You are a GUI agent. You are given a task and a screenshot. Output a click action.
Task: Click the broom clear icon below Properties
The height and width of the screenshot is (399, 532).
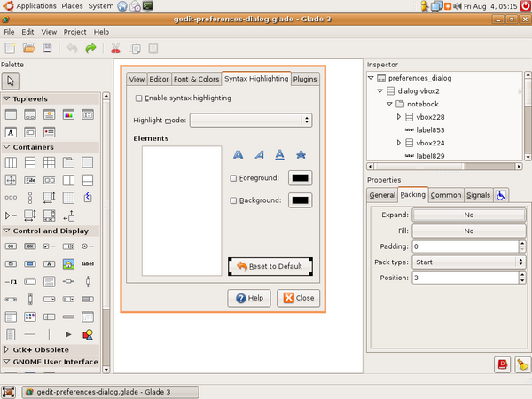[522, 364]
